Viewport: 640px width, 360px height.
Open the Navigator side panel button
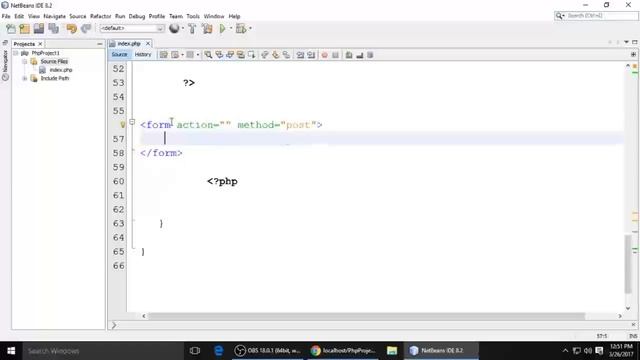[x=5, y=64]
